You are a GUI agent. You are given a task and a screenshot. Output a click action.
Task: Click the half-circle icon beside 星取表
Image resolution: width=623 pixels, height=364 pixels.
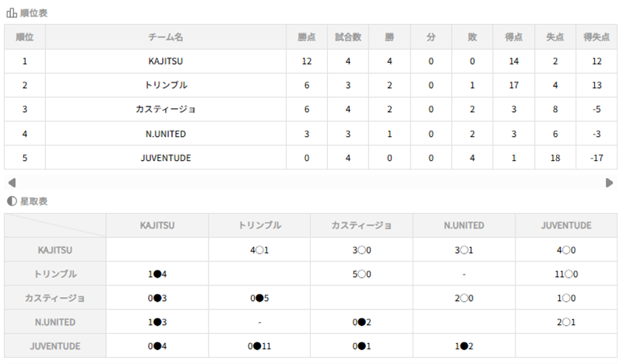12,201
